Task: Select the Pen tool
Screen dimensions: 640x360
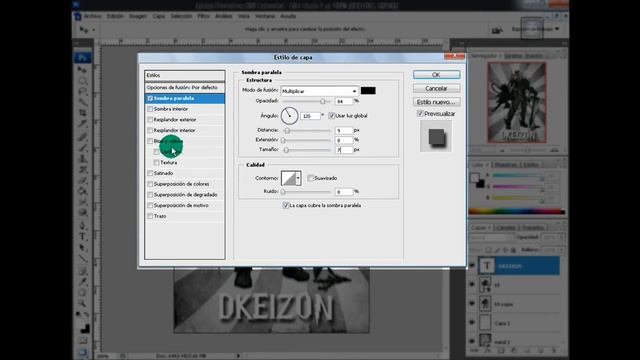Action: click(82, 226)
